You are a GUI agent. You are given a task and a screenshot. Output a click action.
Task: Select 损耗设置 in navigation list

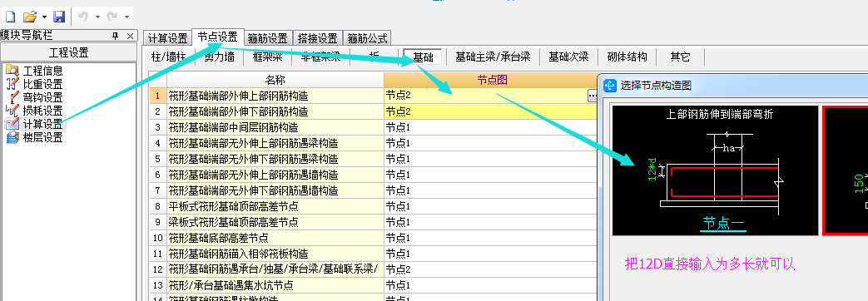pos(42,111)
